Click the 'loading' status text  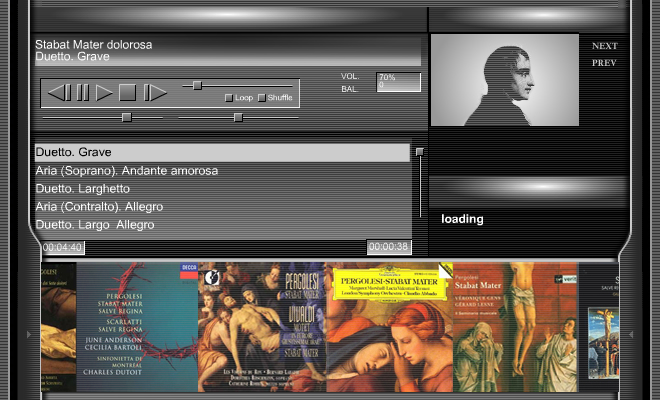coord(462,219)
